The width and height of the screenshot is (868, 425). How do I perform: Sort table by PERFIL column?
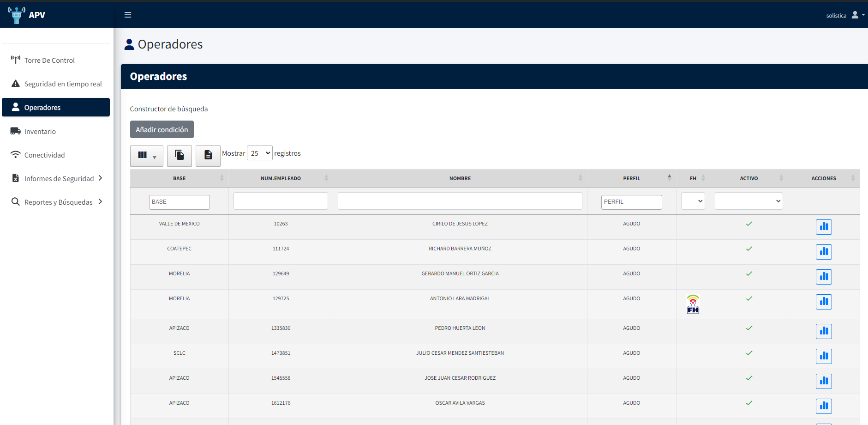point(632,178)
